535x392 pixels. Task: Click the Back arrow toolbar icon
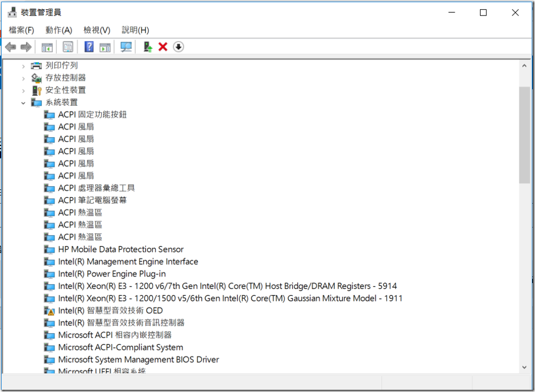click(10, 47)
